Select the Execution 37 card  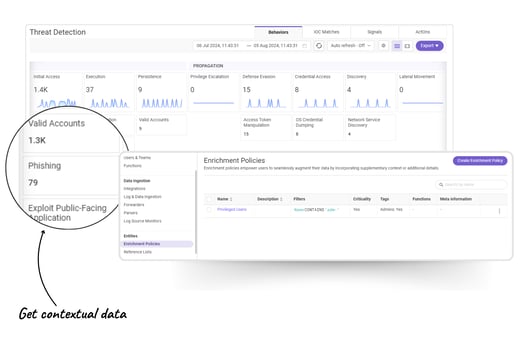click(108, 91)
